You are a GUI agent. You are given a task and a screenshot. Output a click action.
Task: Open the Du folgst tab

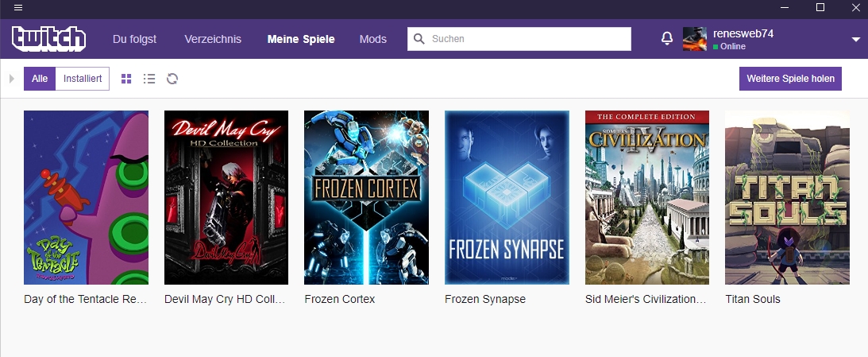pyautogui.click(x=134, y=40)
